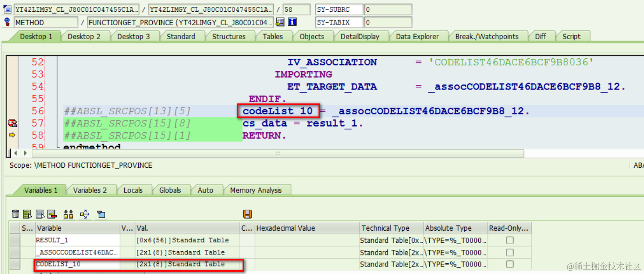The image size is (644, 274).
Task: Click the save diskette icon above Hexadecimal column
Action: click(247, 214)
